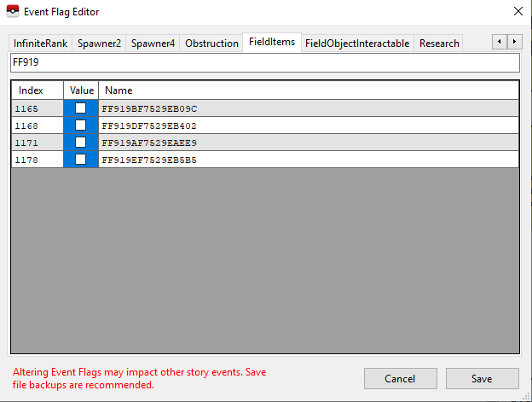The height and width of the screenshot is (402, 532).
Task: Open the Spawner2 tab
Action: click(99, 44)
